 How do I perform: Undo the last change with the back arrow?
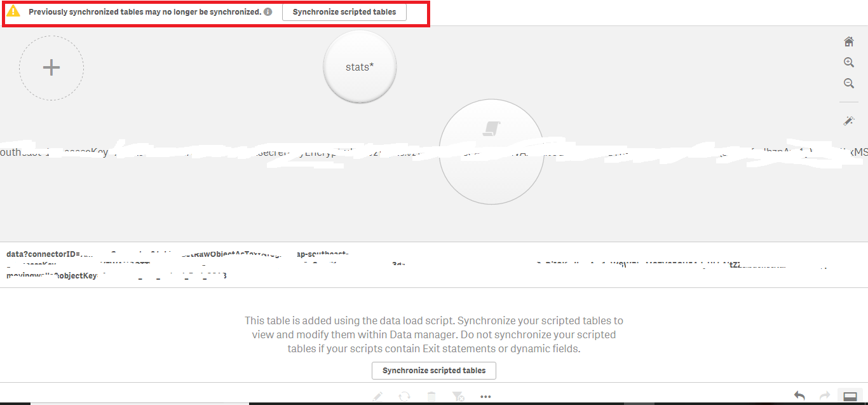click(x=800, y=395)
